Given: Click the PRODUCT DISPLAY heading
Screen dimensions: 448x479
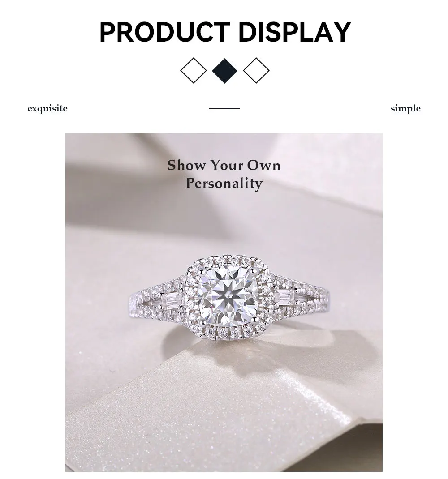Looking at the screenshot, I should click(225, 32).
